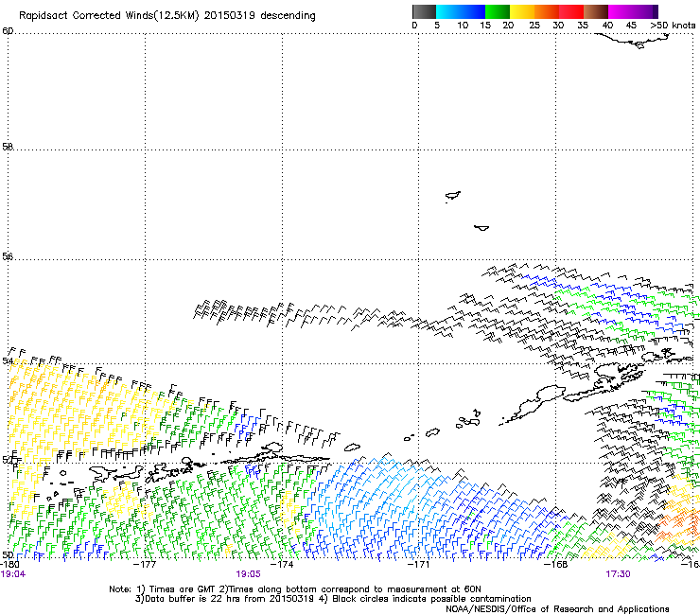700x615 pixels.
Task: Click the purple time label '19:05'
Action: pyautogui.click(x=248, y=574)
